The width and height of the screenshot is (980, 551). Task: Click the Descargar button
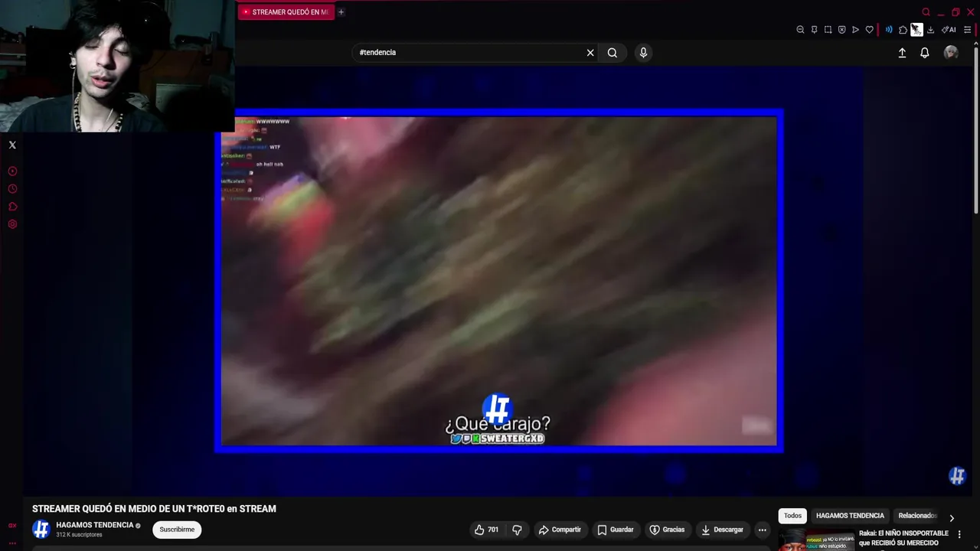(722, 530)
